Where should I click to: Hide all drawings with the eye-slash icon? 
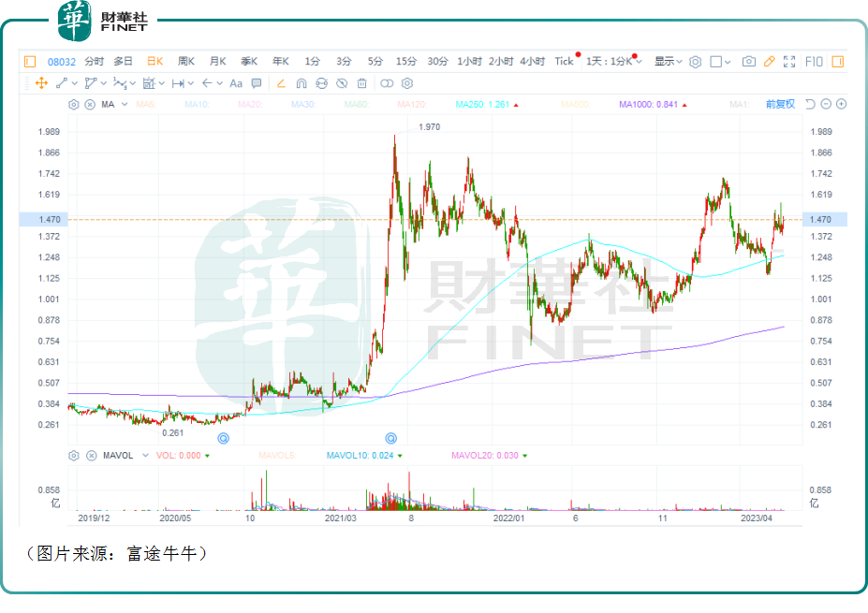pyautogui.click(x=341, y=83)
